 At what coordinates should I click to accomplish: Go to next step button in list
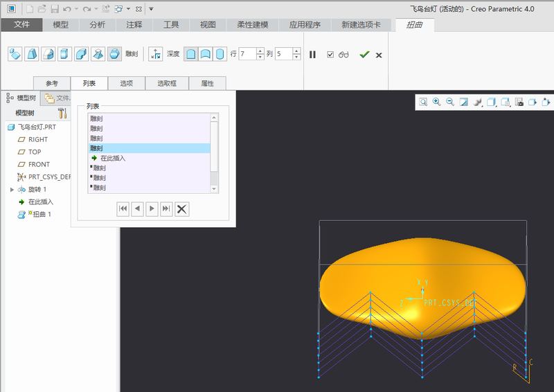click(x=152, y=209)
